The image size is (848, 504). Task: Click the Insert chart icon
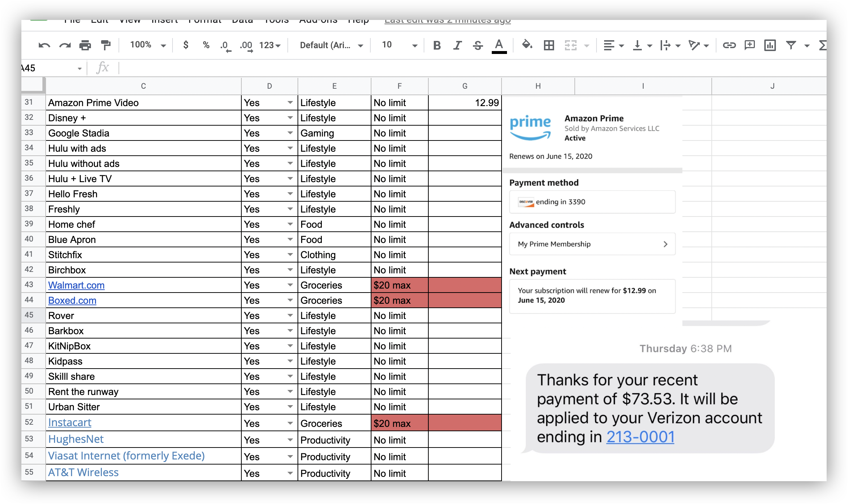point(770,45)
